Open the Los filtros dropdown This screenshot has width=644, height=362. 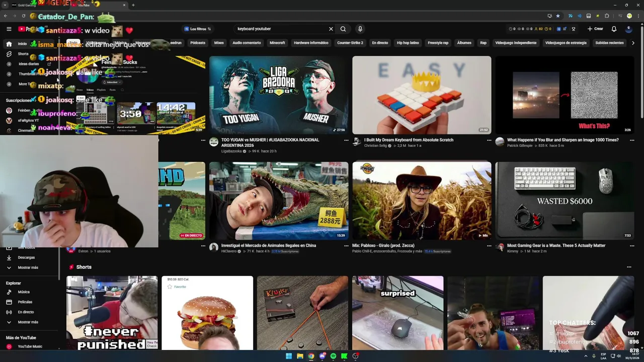click(198, 29)
